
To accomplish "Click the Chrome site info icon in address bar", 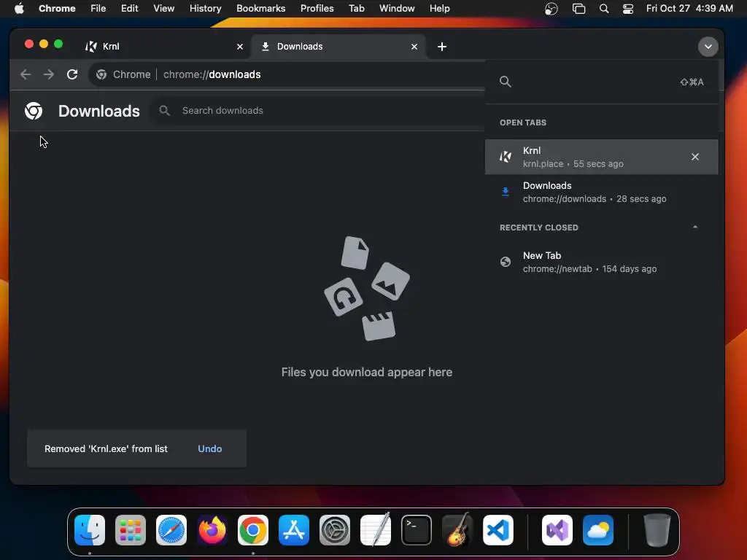I will [101, 74].
